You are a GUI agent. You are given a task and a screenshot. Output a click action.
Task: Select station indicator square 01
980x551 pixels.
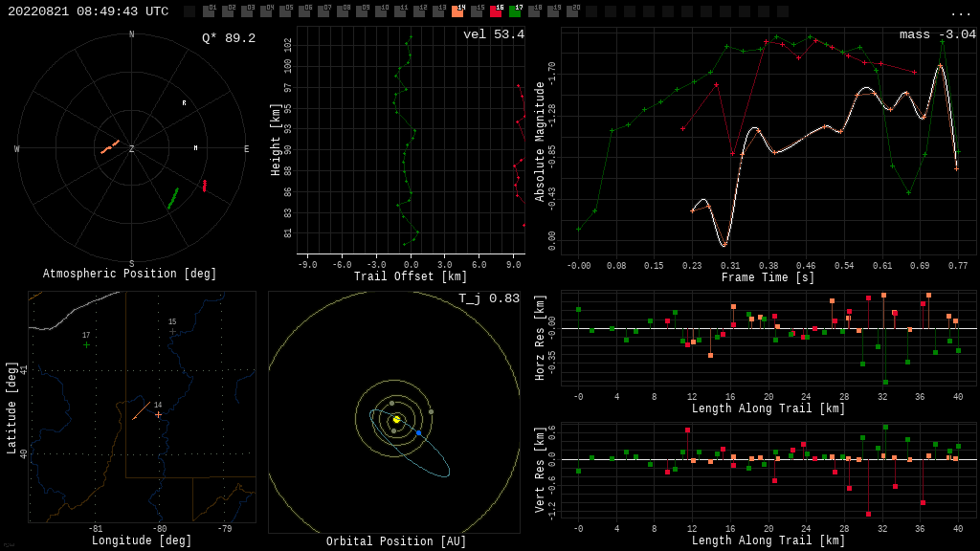pos(209,11)
